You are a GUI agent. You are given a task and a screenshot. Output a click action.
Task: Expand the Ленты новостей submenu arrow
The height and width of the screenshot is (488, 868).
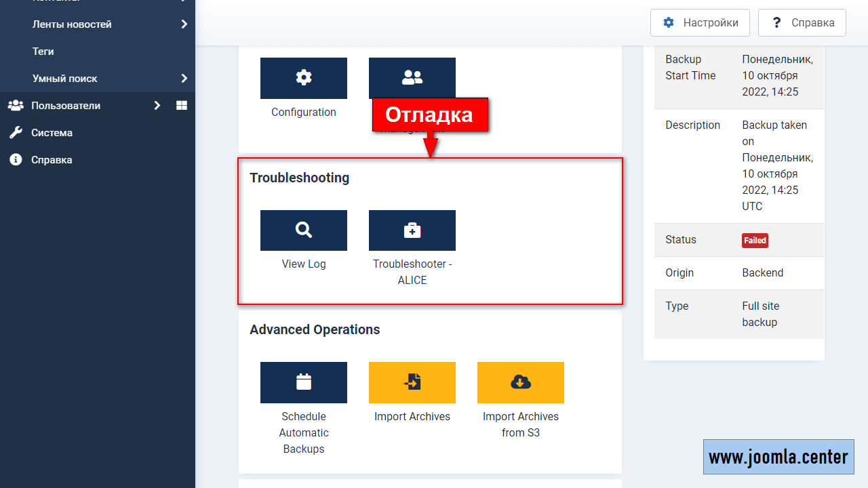tap(184, 24)
